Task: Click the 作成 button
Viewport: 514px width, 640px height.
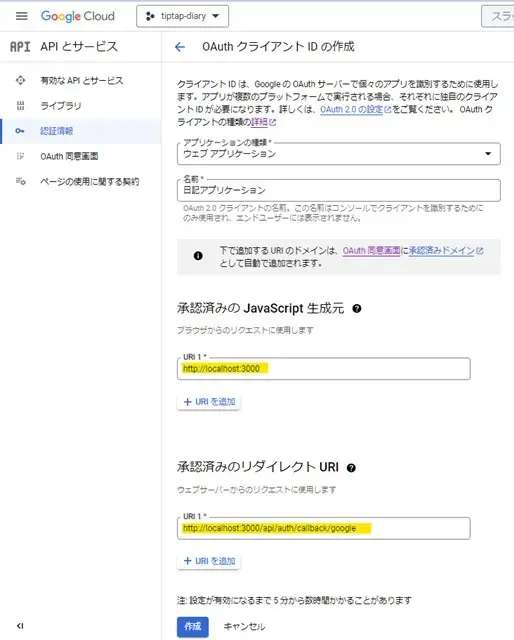Action: pos(193,627)
